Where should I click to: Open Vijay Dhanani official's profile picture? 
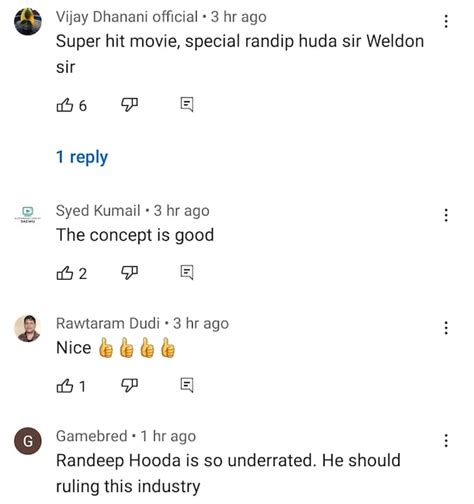coord(28,21)
